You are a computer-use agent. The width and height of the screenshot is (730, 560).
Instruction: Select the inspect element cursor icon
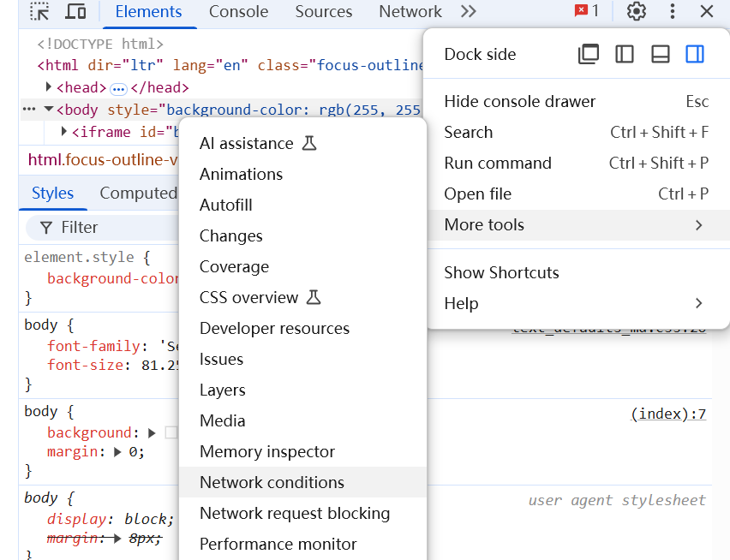click(39, 12)
